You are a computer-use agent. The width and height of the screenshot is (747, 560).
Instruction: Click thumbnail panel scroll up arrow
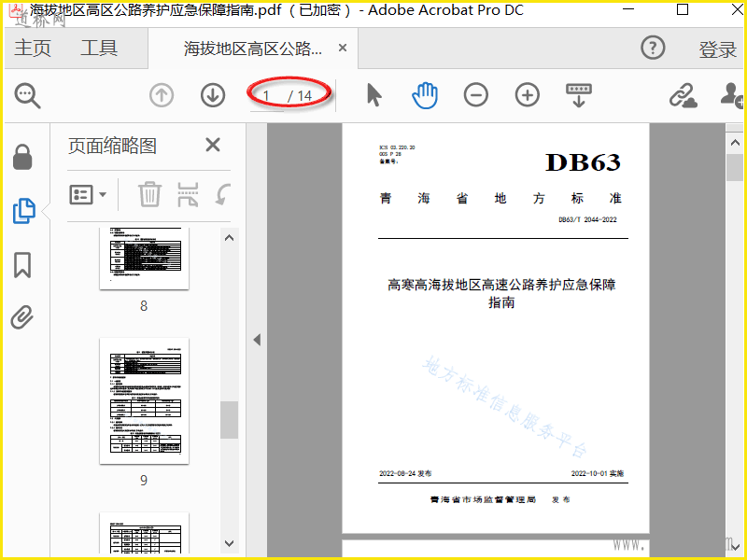point(229,238)
